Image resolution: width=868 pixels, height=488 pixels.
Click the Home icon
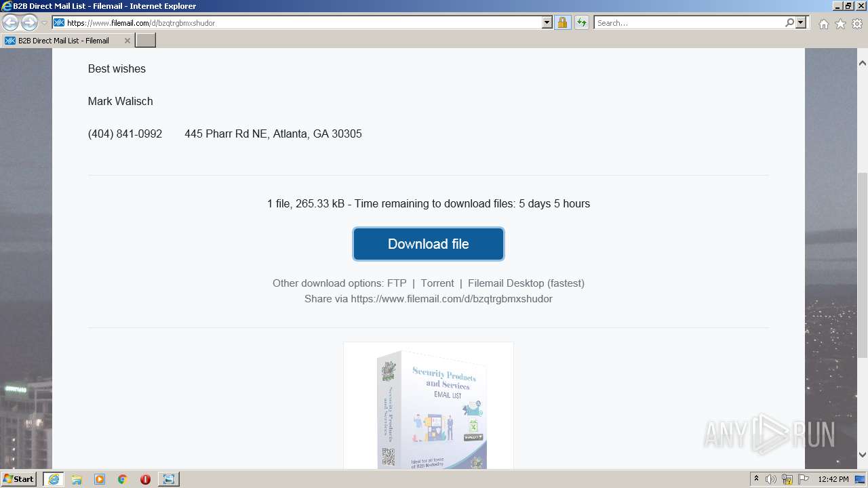point(823,24)
